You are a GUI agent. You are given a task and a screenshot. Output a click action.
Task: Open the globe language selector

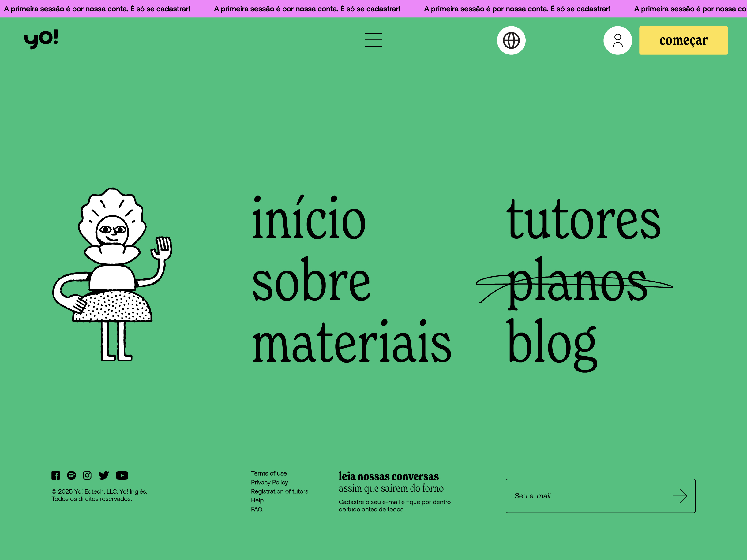tap(511, 40)
